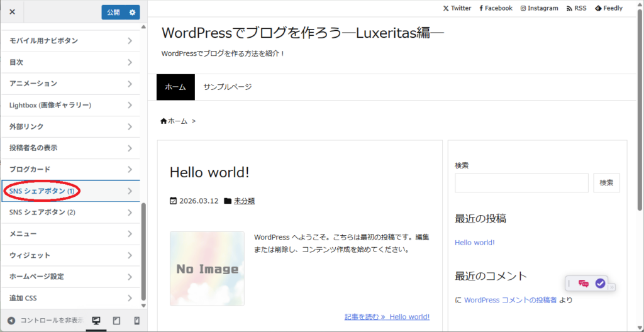
Task: Click the pink chat bubble floating icon
Action: 583,283
